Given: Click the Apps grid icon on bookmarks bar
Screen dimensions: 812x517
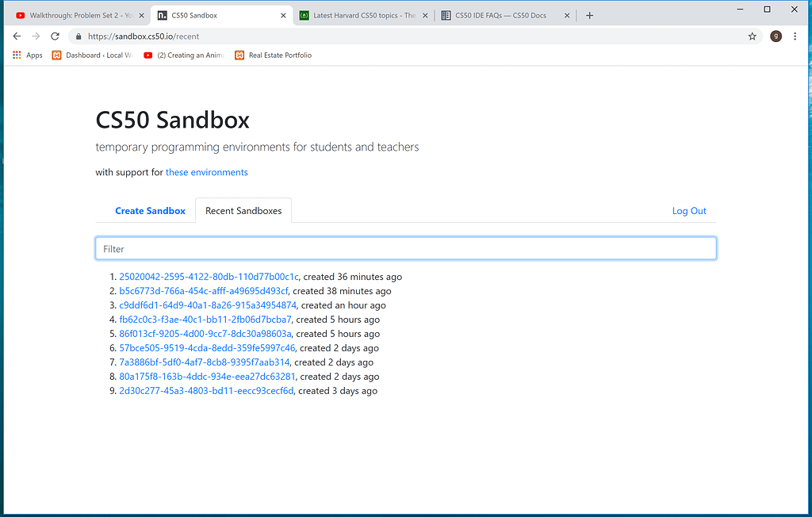Looking at the screenshot, I should (x=16, y=55).
